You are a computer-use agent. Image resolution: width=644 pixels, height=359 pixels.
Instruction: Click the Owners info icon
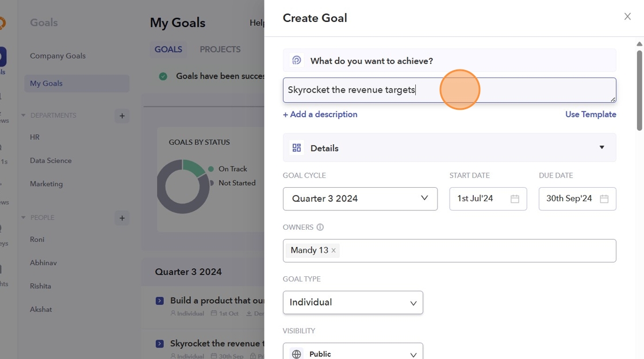[x=320, y=227]
